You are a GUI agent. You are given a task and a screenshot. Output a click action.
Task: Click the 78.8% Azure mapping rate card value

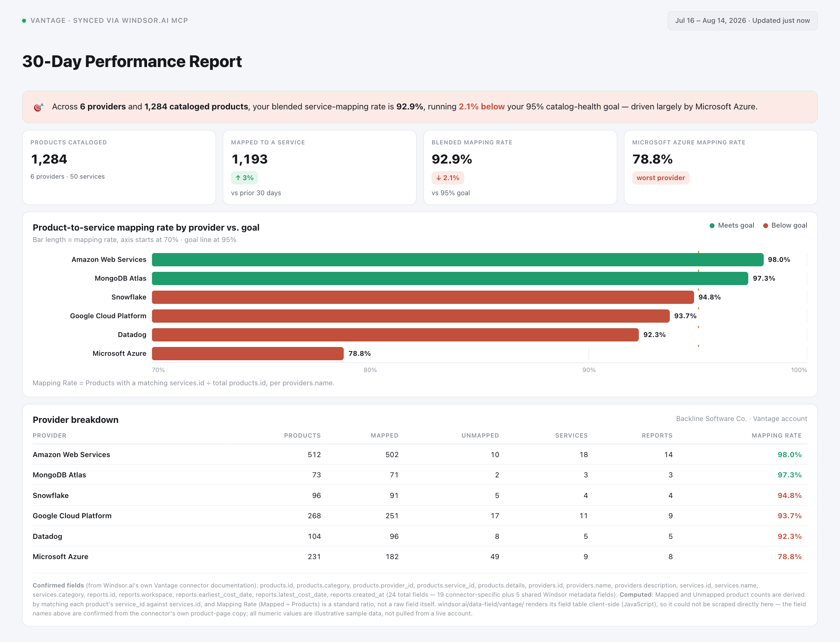pyautogui.click(x=652, y=159)
